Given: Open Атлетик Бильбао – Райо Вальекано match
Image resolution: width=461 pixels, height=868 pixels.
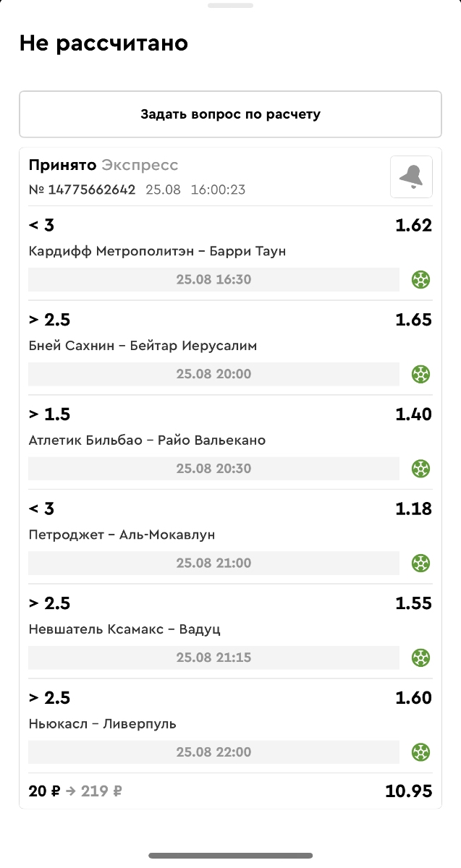Looking at the screenshot, I should 147,441.
